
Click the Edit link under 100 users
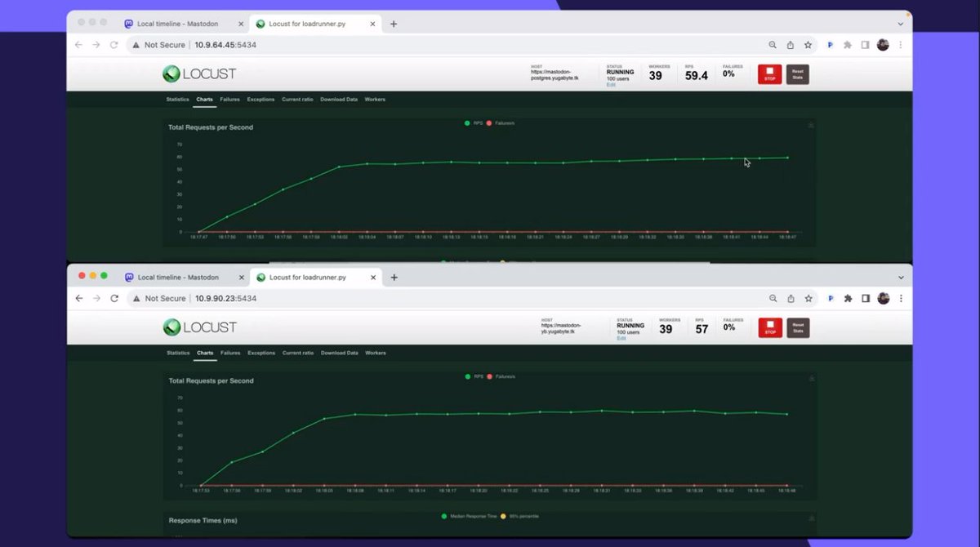(x=611, y=84)
